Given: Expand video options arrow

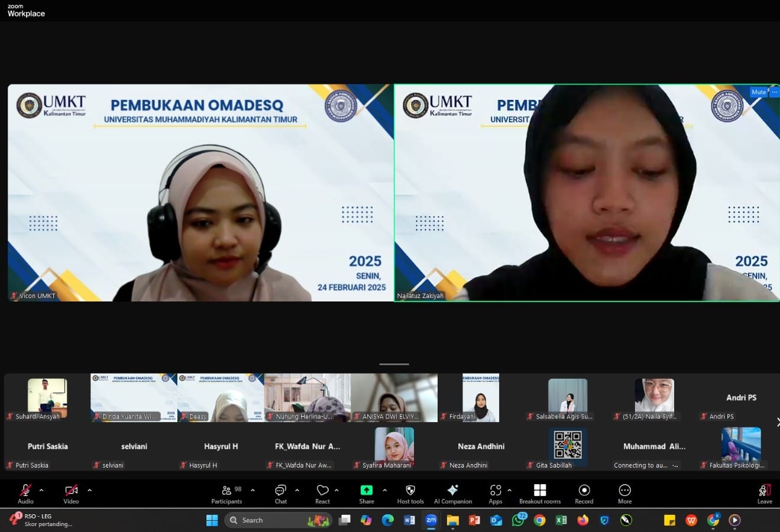Looking at the screenshot, I should coord(89,490).
